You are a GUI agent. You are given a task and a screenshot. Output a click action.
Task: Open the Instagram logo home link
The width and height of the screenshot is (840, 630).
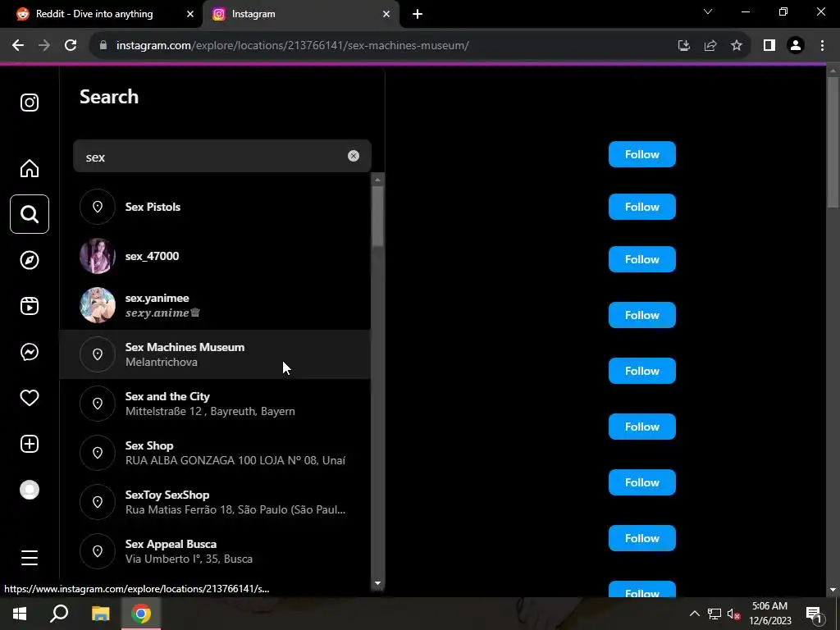(30, 103)
